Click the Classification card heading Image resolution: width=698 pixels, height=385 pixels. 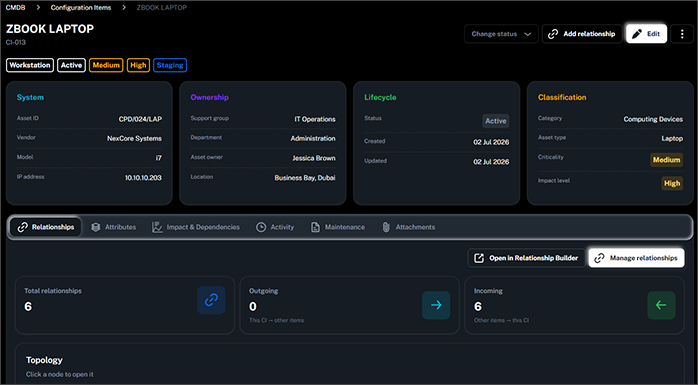[562, 97]
